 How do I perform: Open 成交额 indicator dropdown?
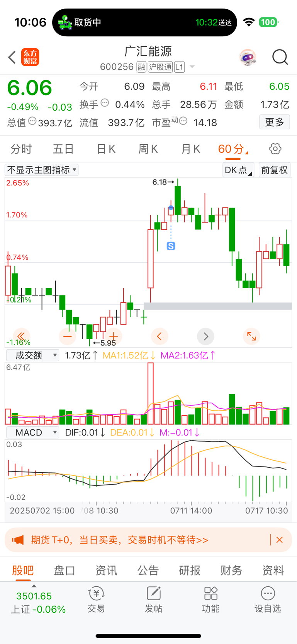(32, 355)
